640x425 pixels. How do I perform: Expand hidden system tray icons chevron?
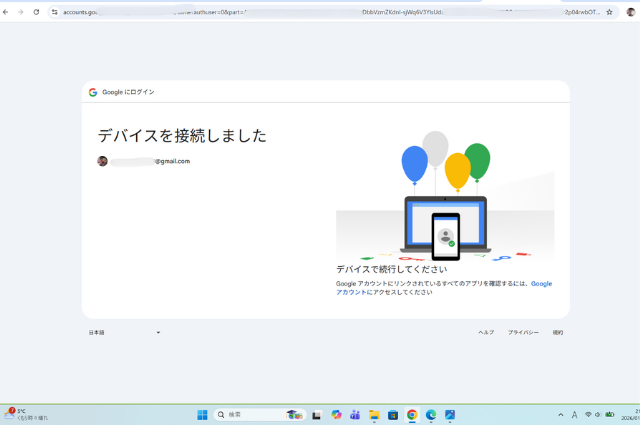pos(560,415)
